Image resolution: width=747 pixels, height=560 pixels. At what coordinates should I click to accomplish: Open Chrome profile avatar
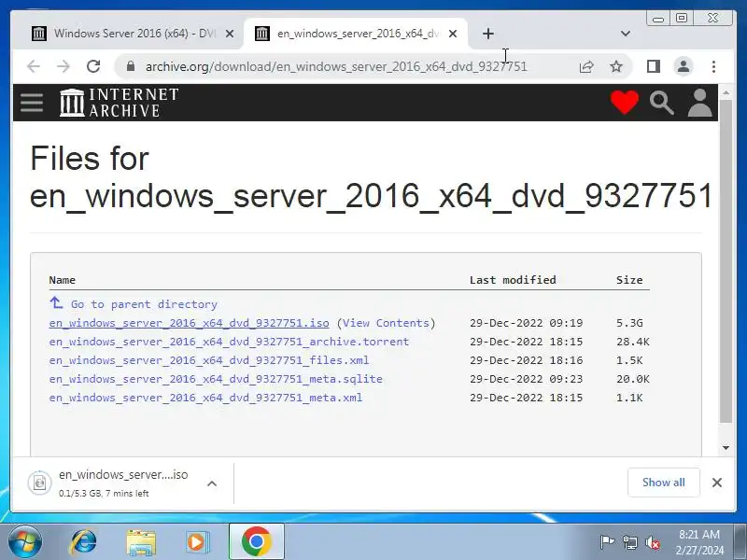(684, 66)
